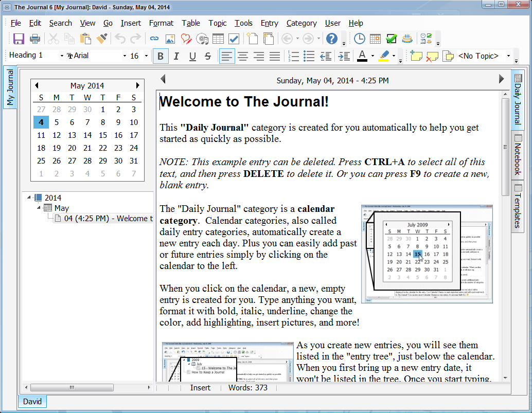The width and height of the screenshot is (532, 413).
Task: Click the Paste clipboard icon
Action: point(85,39)
